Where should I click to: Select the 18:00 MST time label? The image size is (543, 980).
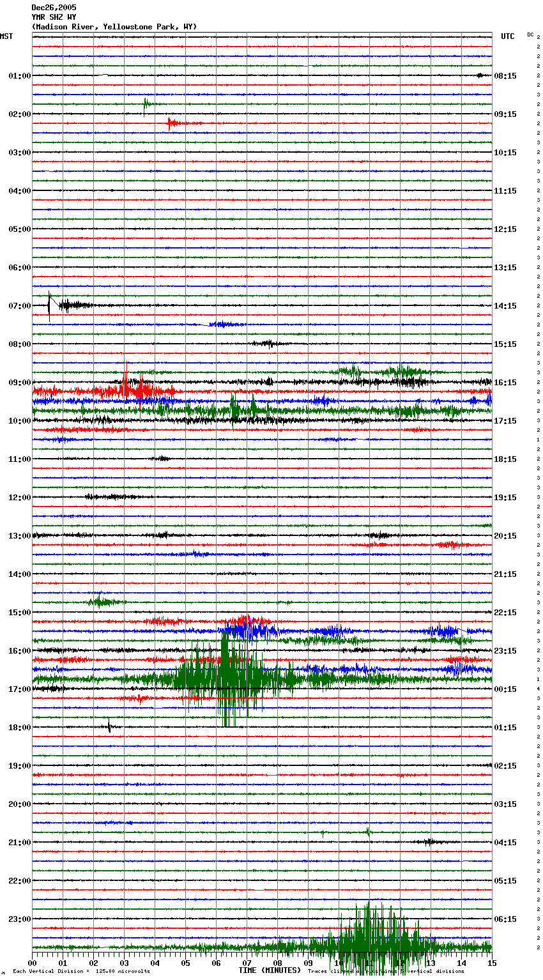point(20,728)
